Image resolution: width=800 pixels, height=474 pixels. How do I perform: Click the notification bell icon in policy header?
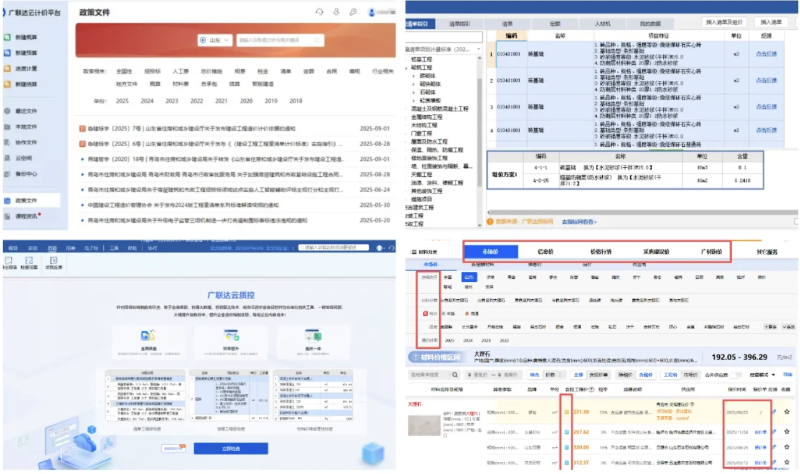pyautogui.click(x=336, y=12)
